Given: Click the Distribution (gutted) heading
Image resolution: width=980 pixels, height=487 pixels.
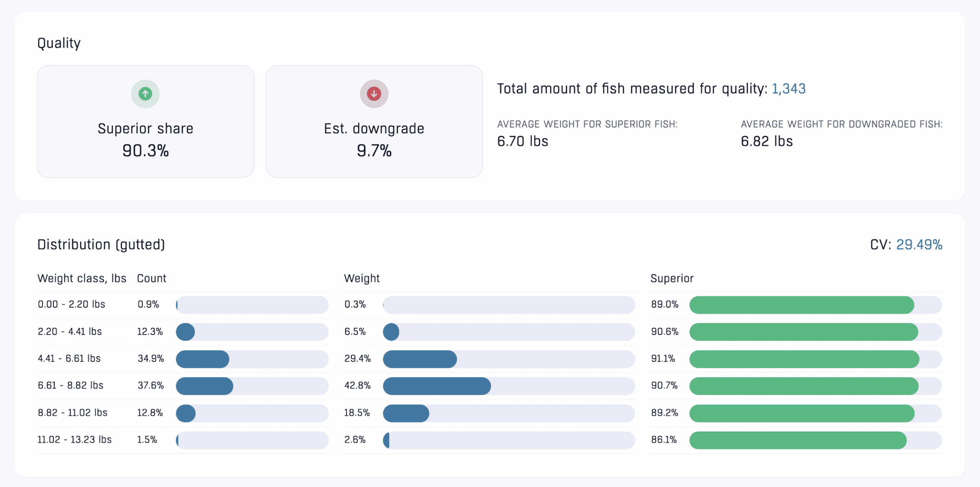Looking at the screenshot, I should (x=101, y=244).
